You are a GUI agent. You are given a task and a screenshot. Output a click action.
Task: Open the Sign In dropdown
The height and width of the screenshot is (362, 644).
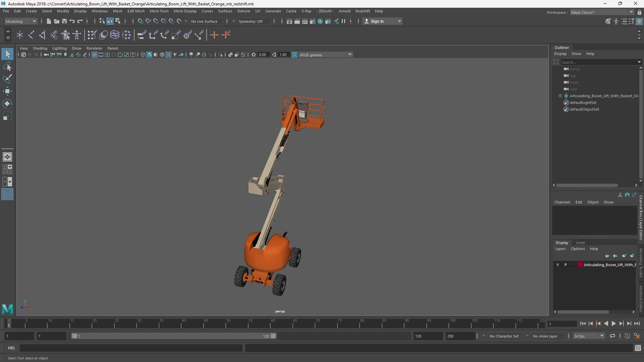[x=383, y=21]
